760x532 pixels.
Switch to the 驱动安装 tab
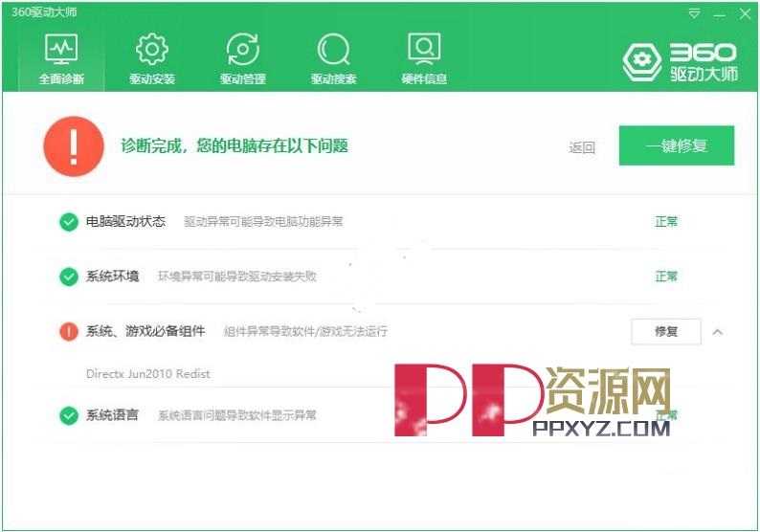152,58
